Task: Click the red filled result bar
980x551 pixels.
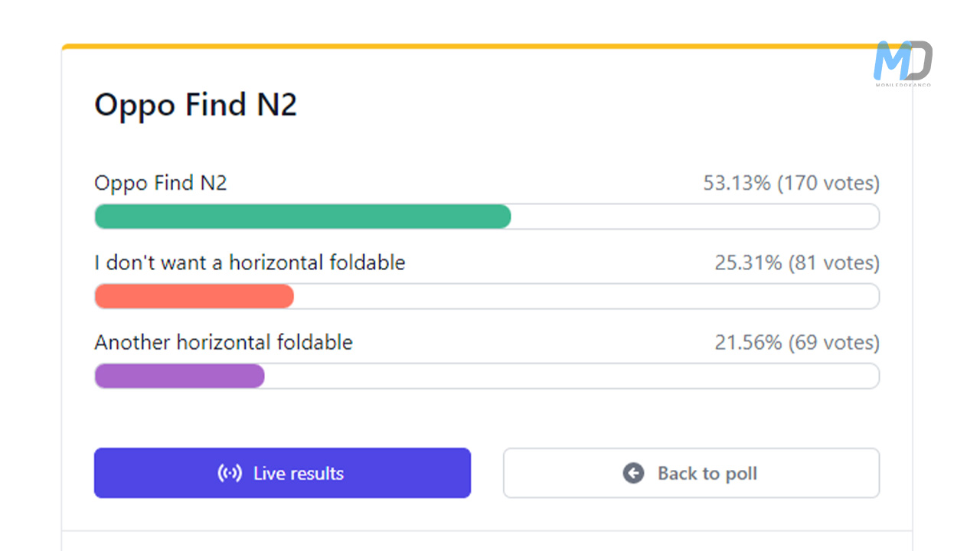Action: (x=194, y=296)
